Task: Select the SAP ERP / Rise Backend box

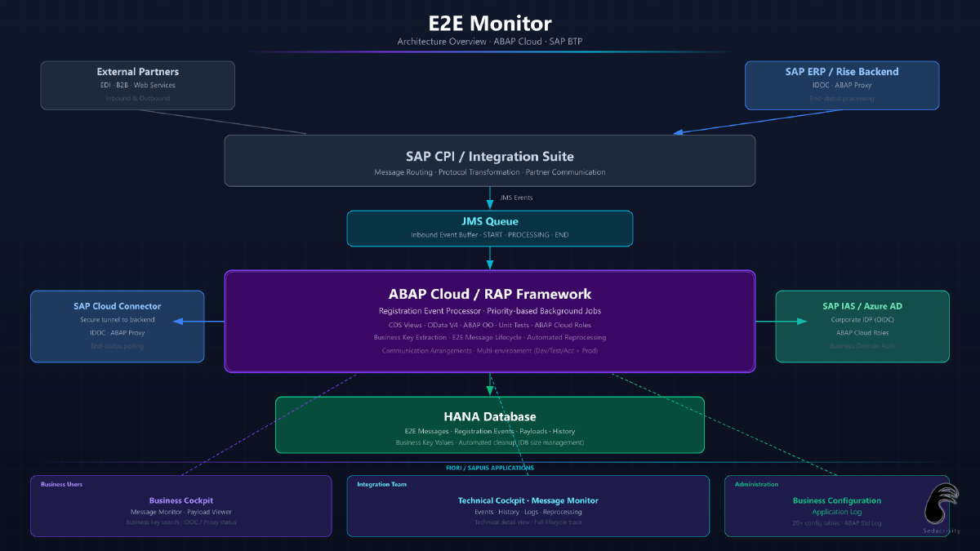Action: tap(841, 85)
